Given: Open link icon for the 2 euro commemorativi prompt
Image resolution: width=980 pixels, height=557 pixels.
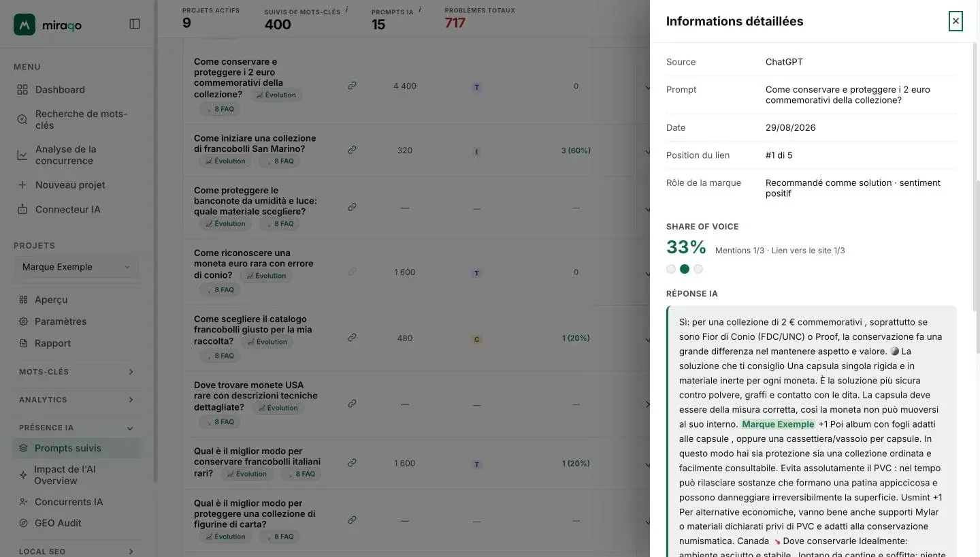Looking at the screenshot, I should point(352,86).
